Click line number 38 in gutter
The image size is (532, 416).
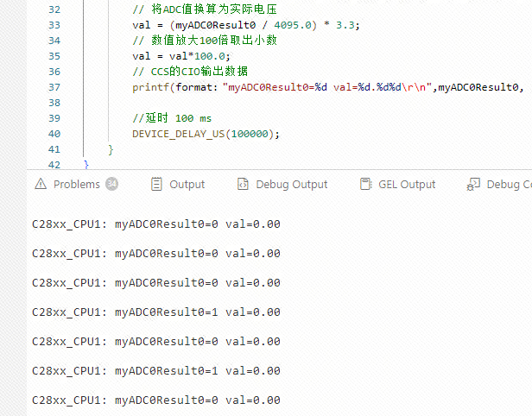tap(54, 103)
